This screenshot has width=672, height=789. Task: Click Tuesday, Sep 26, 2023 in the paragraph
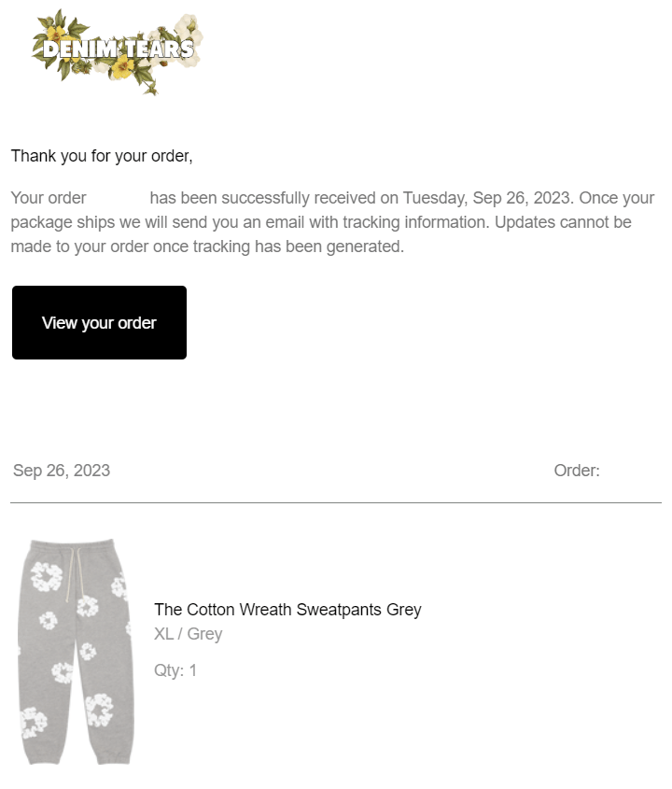point(486,198)
